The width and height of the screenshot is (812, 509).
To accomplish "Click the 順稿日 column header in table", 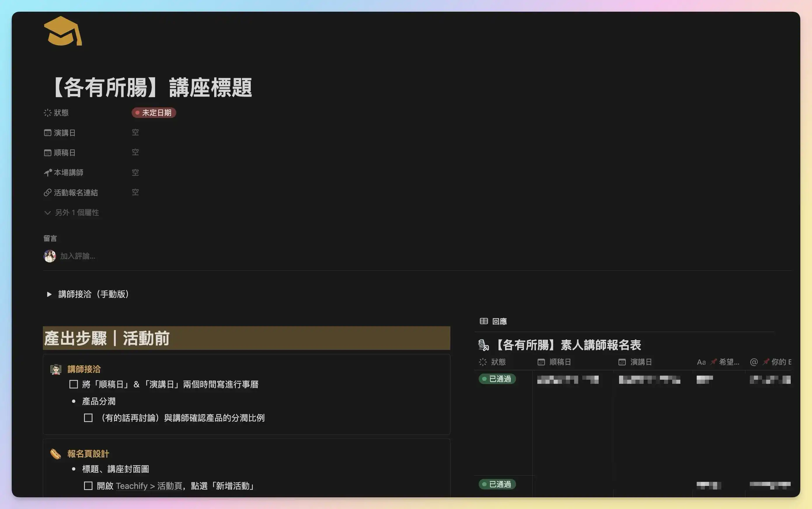I will pyautogui.click(x=560, y=362).
